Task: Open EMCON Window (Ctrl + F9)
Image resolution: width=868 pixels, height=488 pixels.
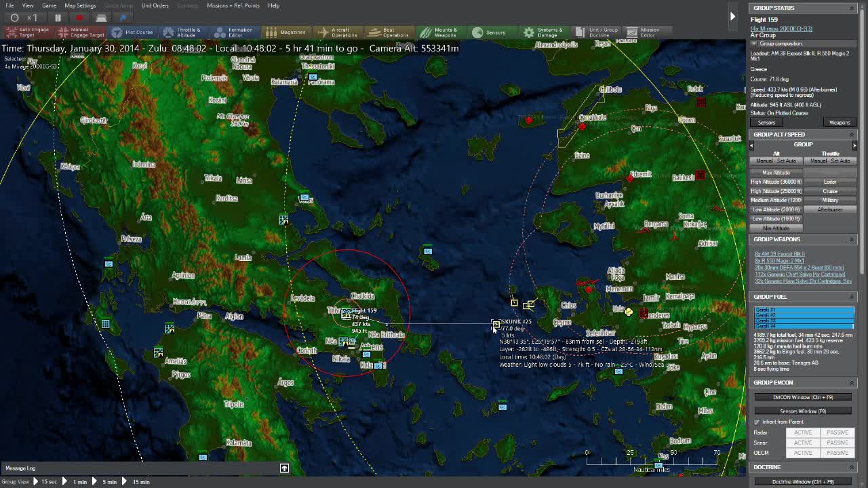Action: 803,397
